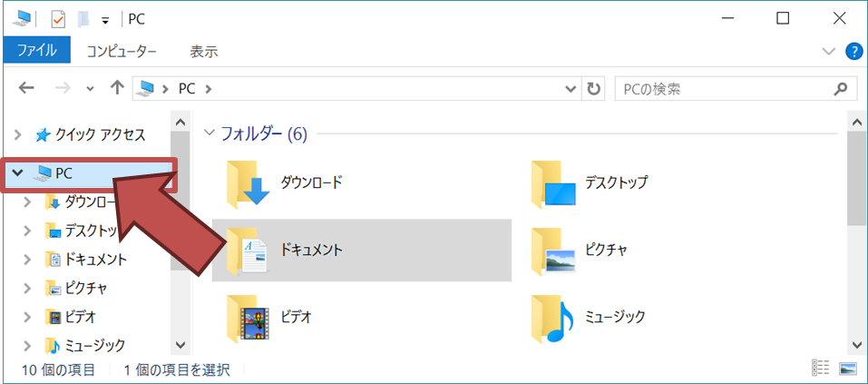
Task: Switch to the コンピューター ribbon tab
Action: coord(122,52)
